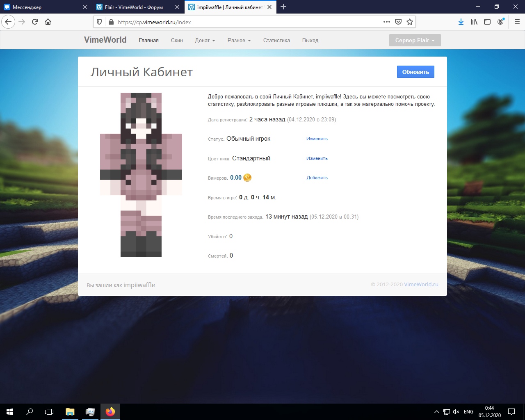Open the browser home page icon
525x420 pixels.
48,22
